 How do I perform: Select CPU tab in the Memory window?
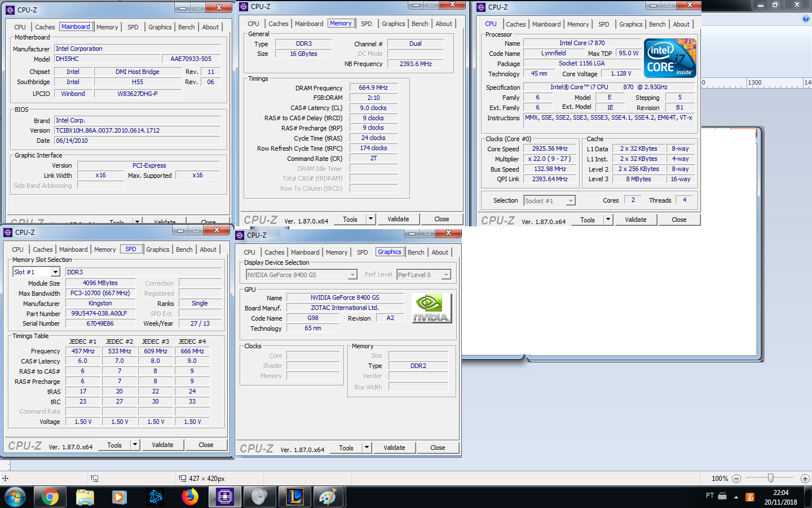pos(253,24)
